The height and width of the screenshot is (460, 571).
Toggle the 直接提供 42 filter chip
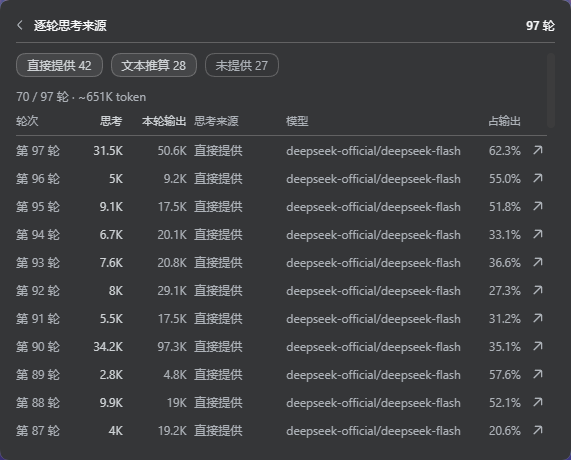point(59,65)
